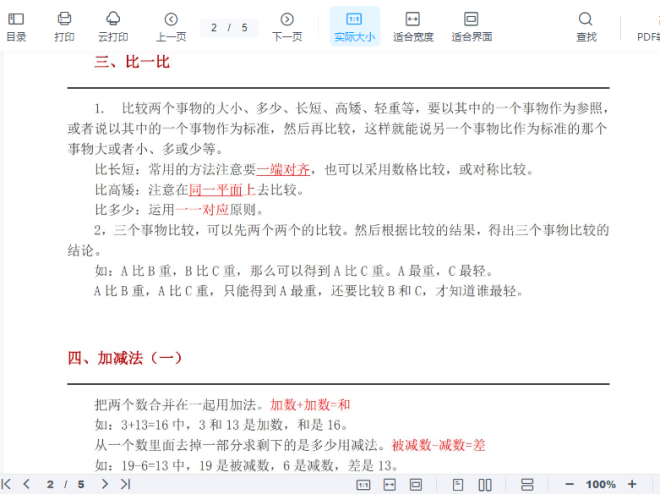Go to previous page with 上一页
Image resolution: width=660 pixels, height=500 pixels.
point(171,26)
